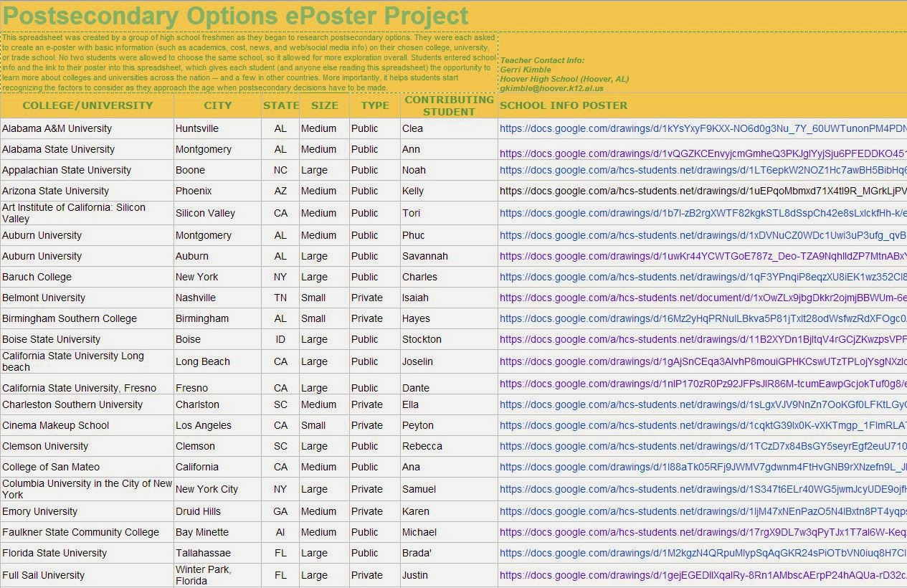Select the Silicon Valley city cell
907x588 pixels.
tap(218, 213)
